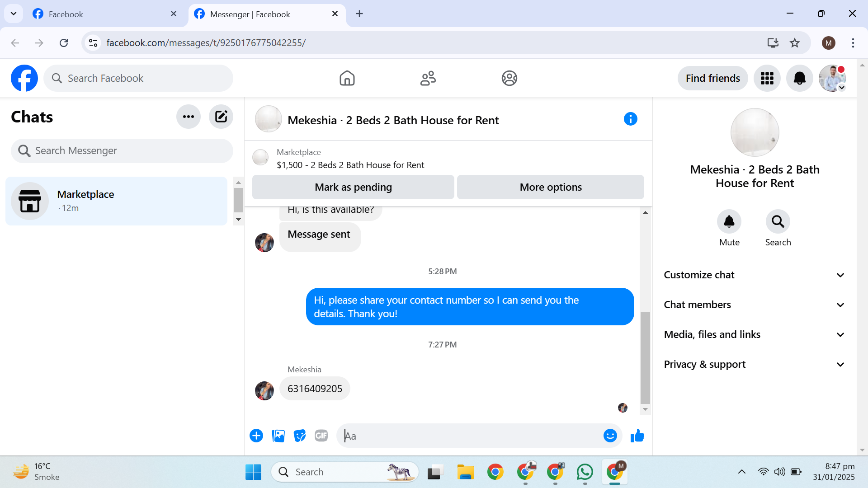The width and height of the screenshot is (868, 488).
Task: Click Mark as pending button
Action: click(x=353, y=187)
